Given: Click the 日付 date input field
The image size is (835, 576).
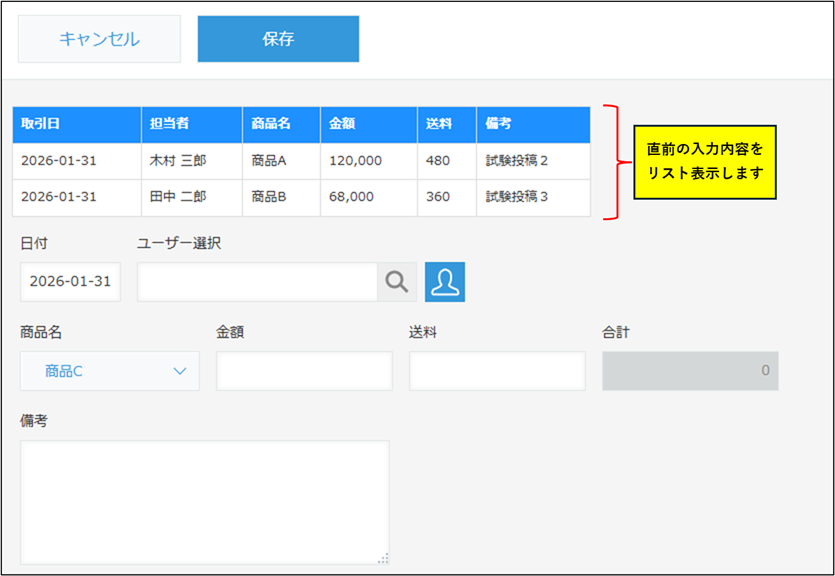Looking at the screenshot, I should click(x=70, y=282).
